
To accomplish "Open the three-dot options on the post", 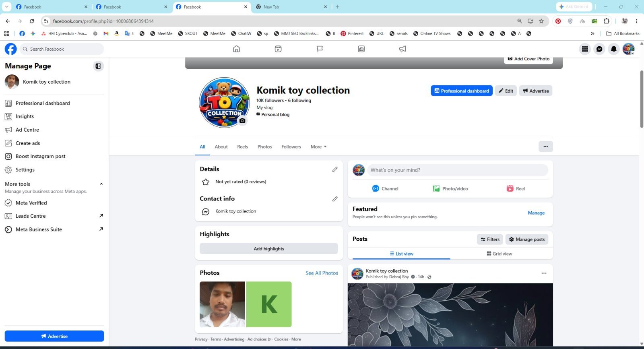I will point(544,273).
